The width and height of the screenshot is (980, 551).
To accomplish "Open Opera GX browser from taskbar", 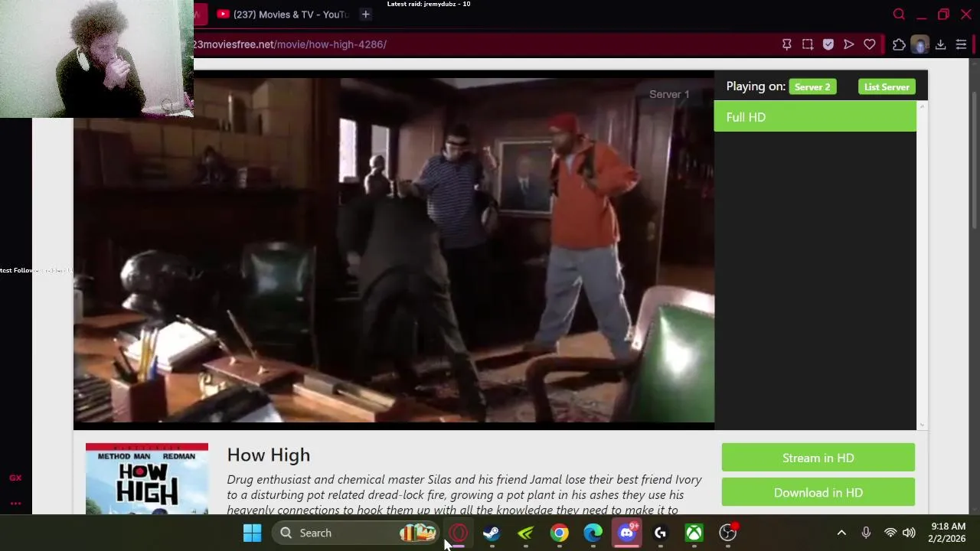I will tap(458, 533).
